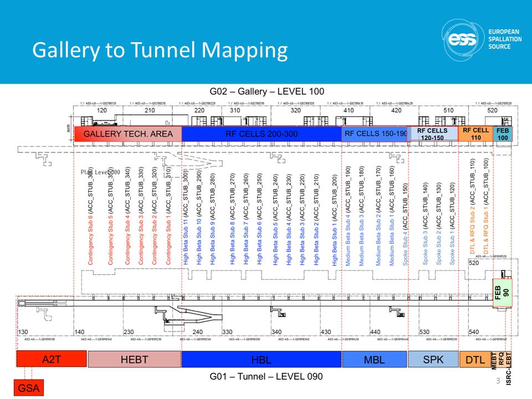Select the 'Gallery to Tunnel Mapping' title

160,50
